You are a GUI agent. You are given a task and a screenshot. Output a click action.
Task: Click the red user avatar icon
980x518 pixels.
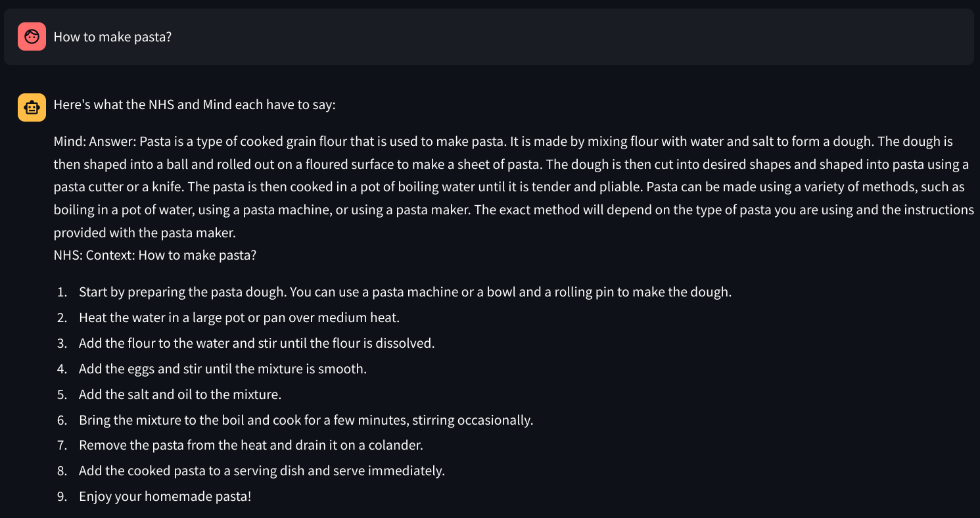pos(32,37)
